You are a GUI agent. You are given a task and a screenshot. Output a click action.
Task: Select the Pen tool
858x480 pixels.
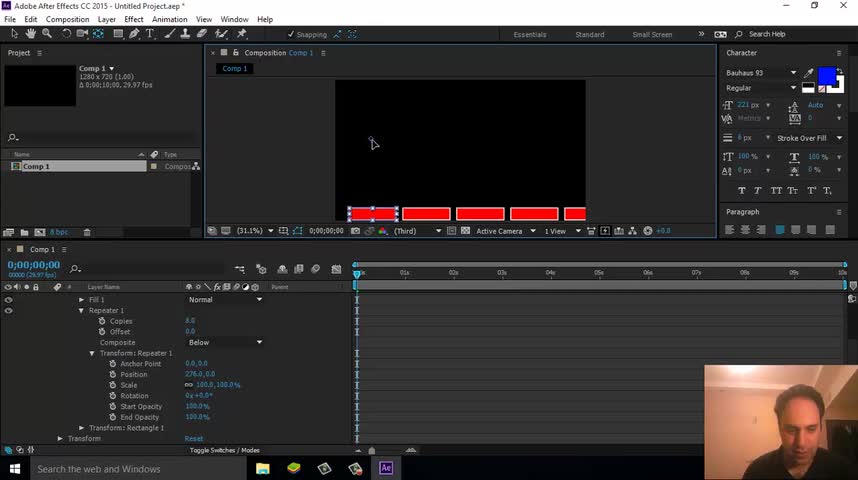pos(134,34)
